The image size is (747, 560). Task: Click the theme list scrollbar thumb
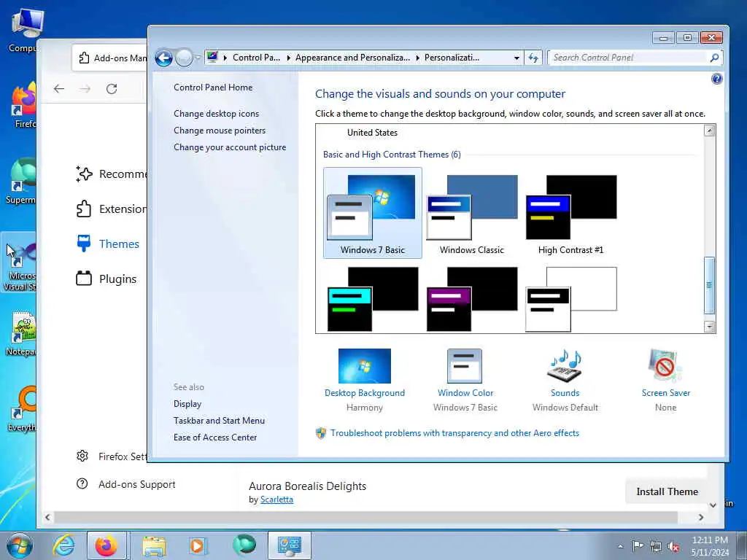[709, 285]
